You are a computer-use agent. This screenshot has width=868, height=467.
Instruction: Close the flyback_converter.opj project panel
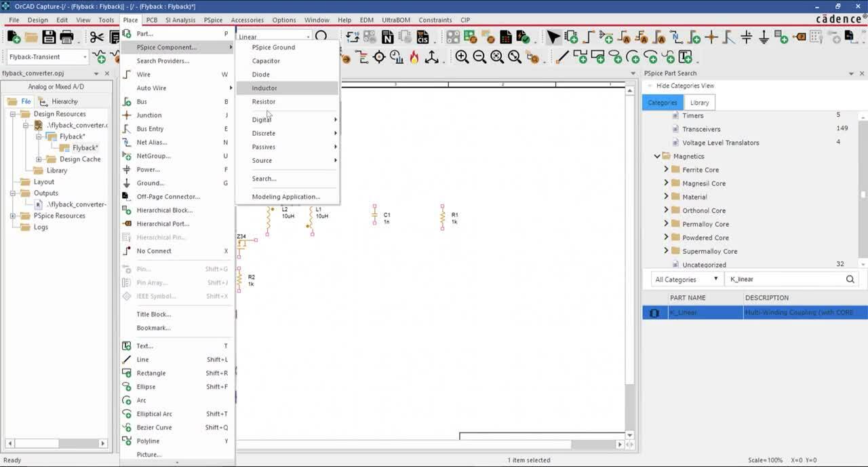pyautogui.click(x=107, y=73)
